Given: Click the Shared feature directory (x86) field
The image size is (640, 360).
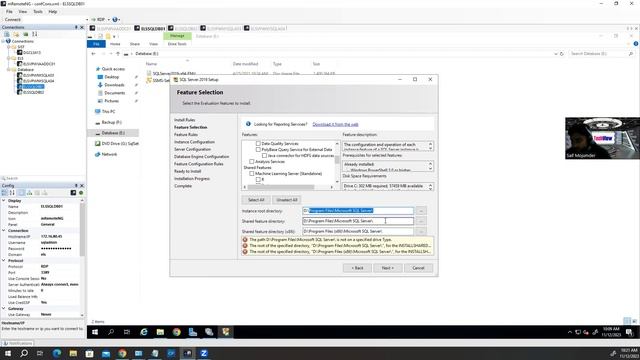Looking at the screenshot, I should [x=358, y=231].
